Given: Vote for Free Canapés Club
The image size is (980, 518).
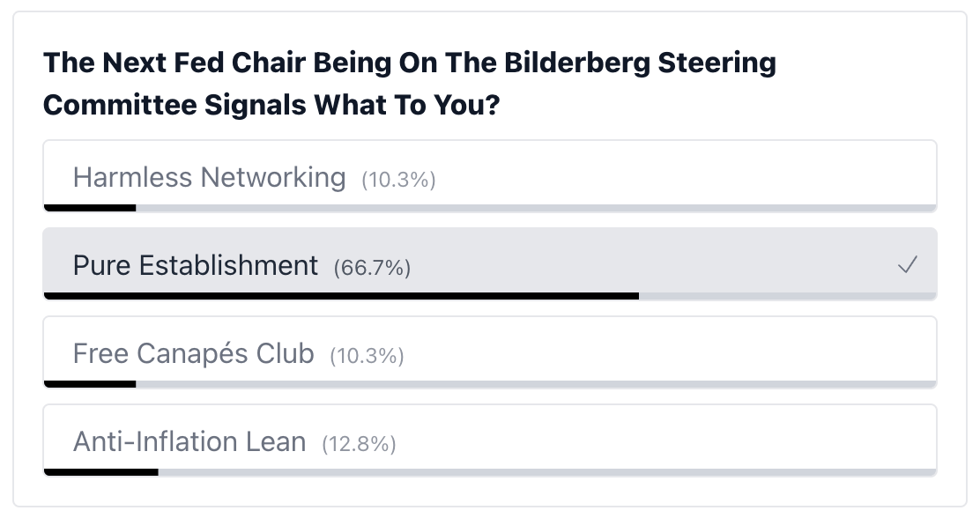Looking at the screenshot, I should click(193, 353).
